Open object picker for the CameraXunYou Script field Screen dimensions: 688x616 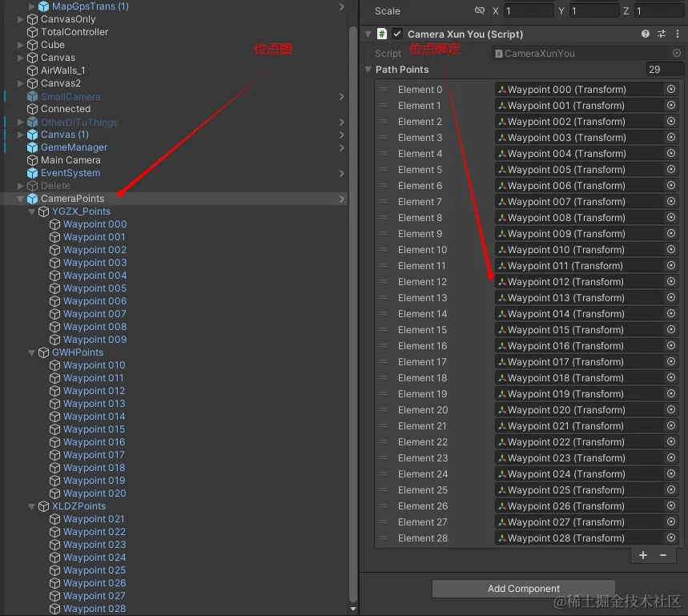pyautogui.click(x=676, y=53)
